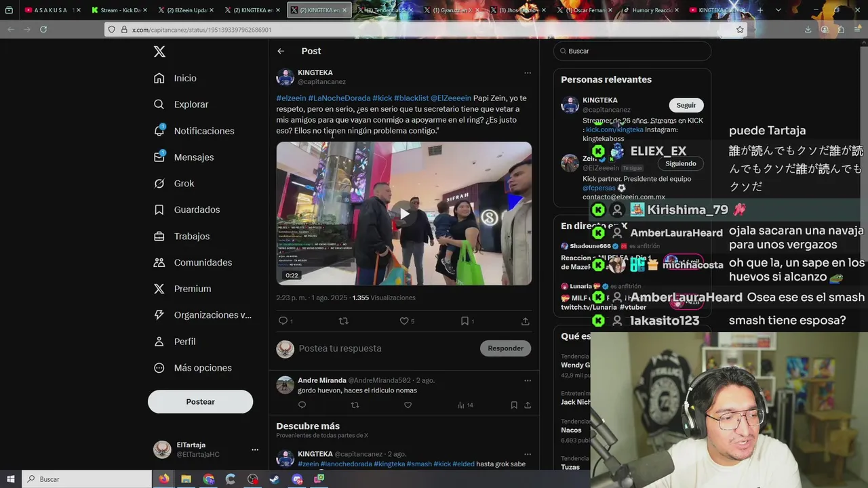This screenshot has width=868, height=488.
Task: Click the Responder button
Action: pyautogui.click(x=505, y=348)
